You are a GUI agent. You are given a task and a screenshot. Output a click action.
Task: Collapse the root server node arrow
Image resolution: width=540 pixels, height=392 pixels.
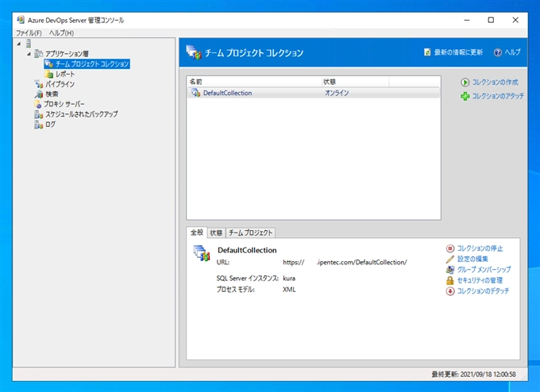pyautogui.click(x=19, y=44)
